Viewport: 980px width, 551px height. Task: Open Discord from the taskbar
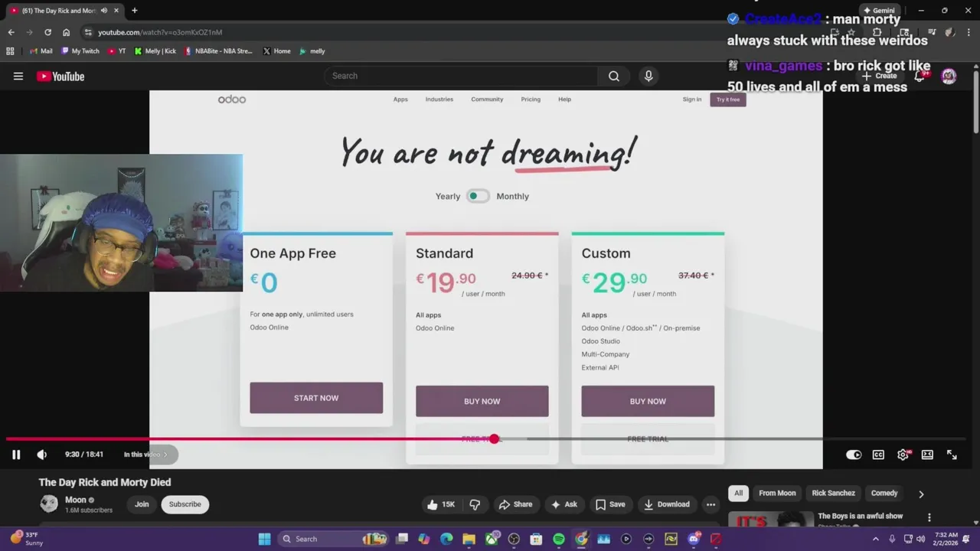click(694, 539)
